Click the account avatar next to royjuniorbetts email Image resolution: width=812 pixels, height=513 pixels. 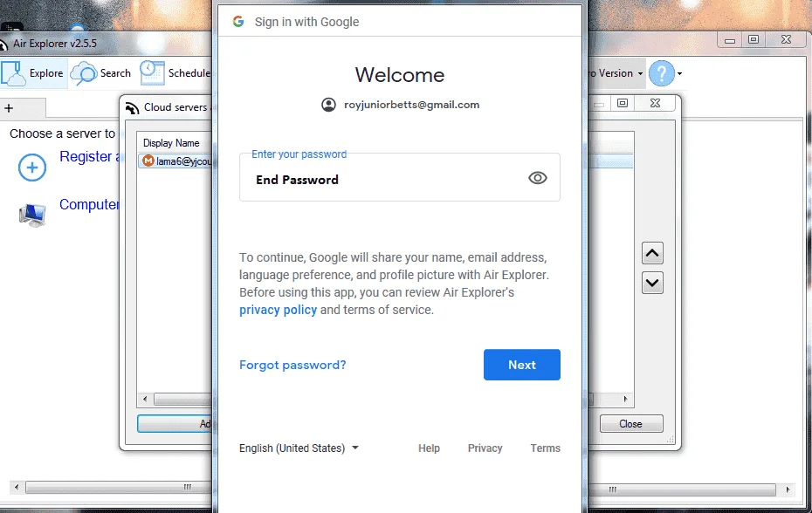328,105
